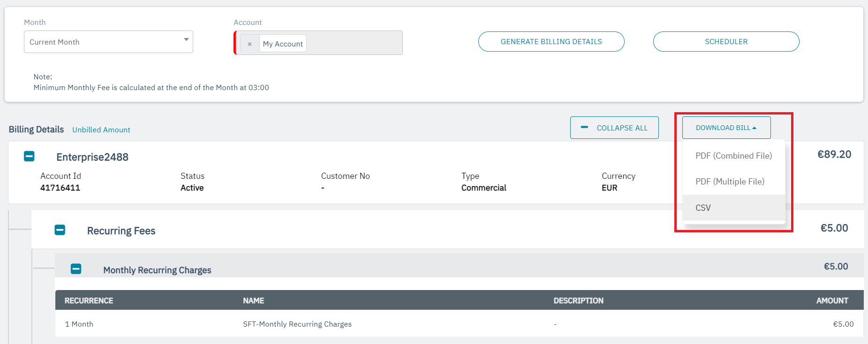Sort by the Name column header
The width and height of the screenshot is (868, 344).
pyautogui.click(x=253, y=300)
